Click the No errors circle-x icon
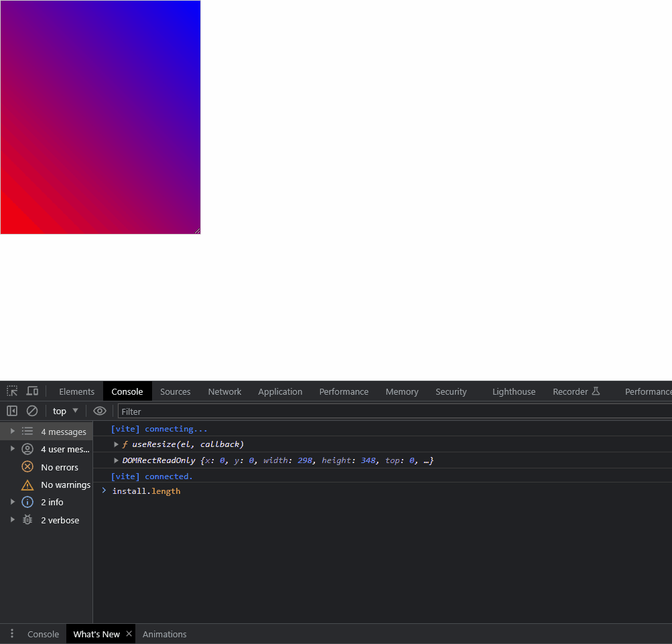 [27, 466]
